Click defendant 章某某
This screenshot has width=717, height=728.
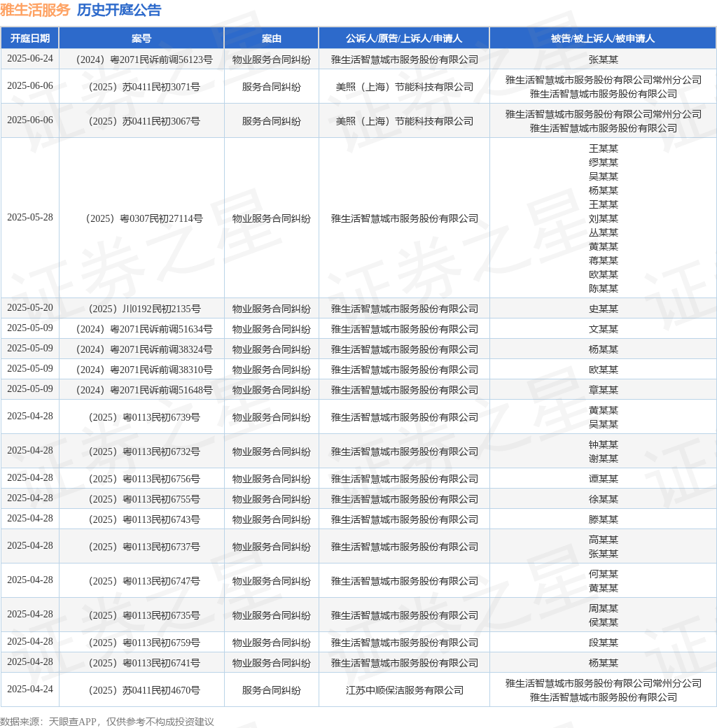pyautogui.click(x=604, y=390)
